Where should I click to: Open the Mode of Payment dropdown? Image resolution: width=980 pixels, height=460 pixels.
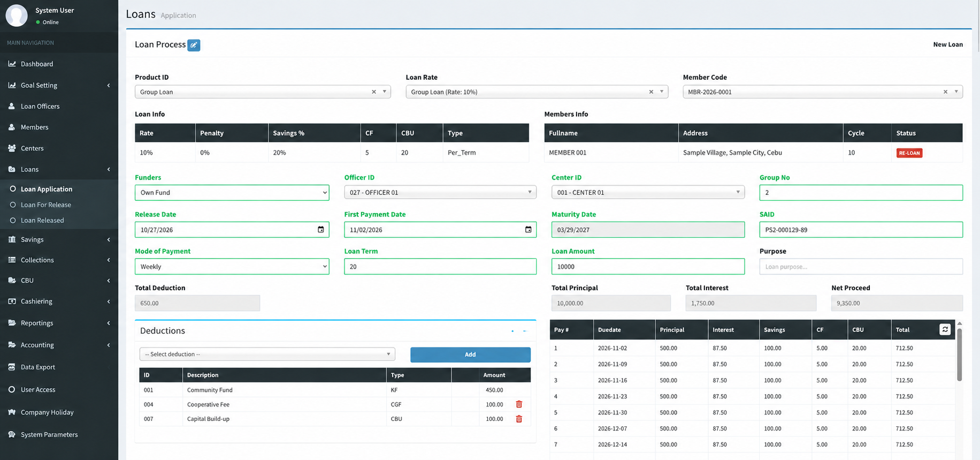232,267
